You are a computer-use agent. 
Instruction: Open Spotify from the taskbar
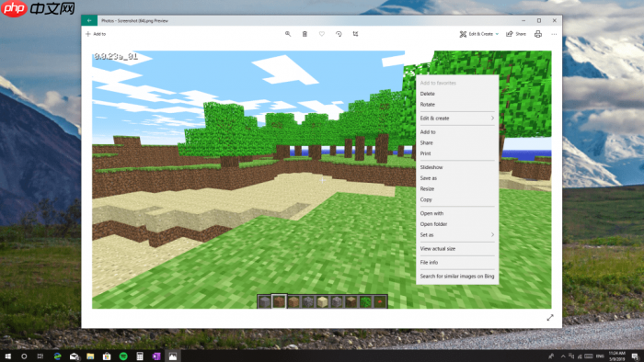pos(123,356)
